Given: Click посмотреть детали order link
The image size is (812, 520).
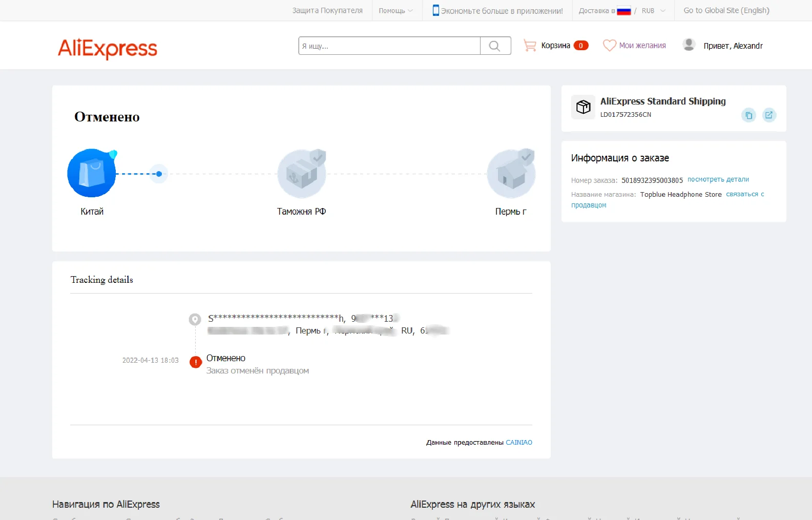Looking at the screenshot, I should [718, 180].
